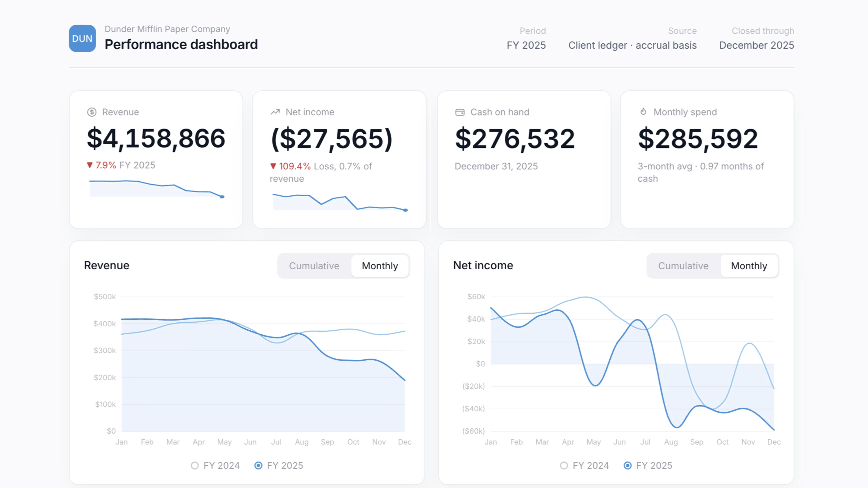Select FY 2024 in the Net income chart legend
Viewport: 868px width, 488px height.
[x=584, y=465]
